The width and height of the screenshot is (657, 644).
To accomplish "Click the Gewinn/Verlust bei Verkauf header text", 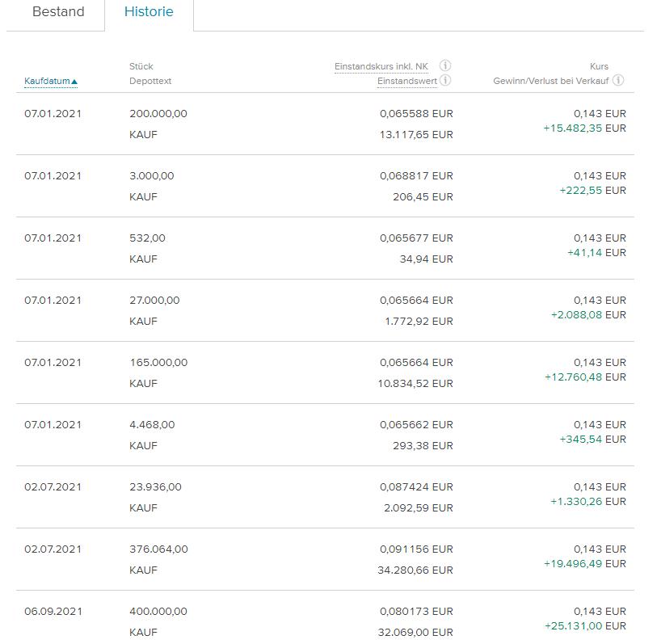I will click(551, 81).
